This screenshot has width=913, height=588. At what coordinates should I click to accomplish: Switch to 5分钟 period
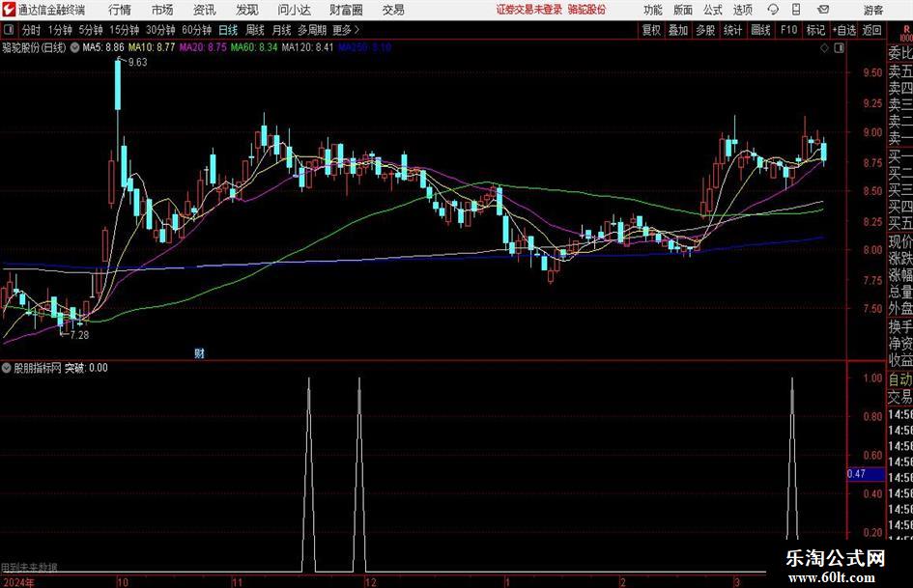pos(91,30)
